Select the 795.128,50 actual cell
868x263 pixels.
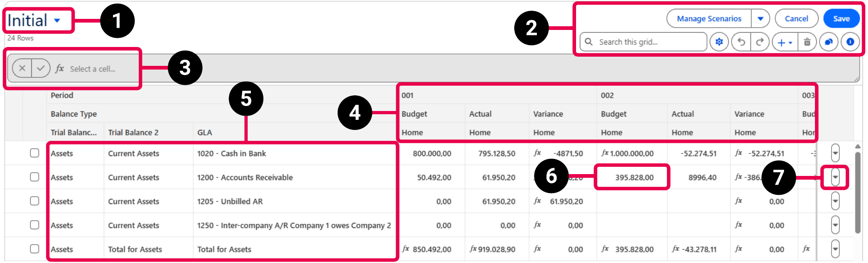point(497,153)
